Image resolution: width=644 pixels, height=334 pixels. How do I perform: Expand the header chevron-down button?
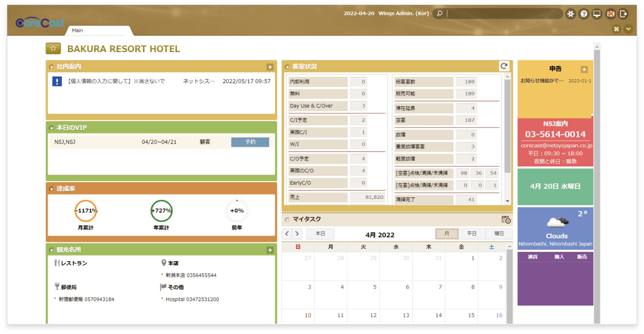628,29
